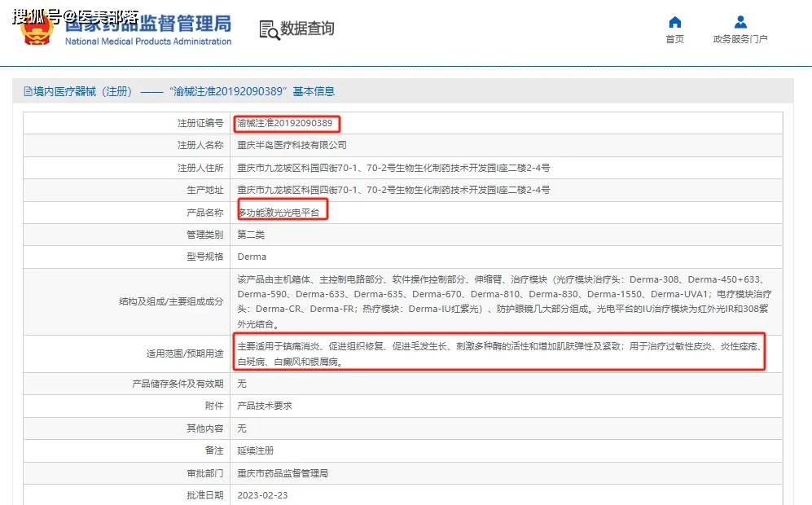Select registrant 重庆半岛医疗科技有限公司
The width and height of the screenshot is (812, 505).
tap(292, 146)
